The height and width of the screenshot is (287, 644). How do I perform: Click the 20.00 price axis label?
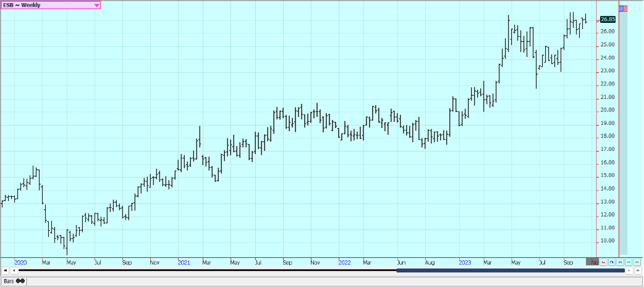[607, 110]
